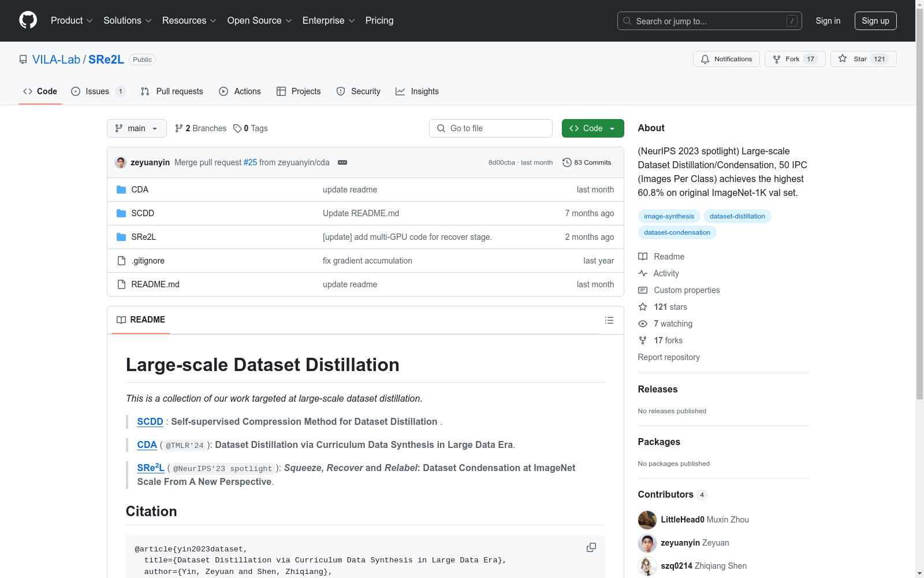Viewport: 924px width, 578px height.
Task: Open the CDA folder
Action: (140, 190)
